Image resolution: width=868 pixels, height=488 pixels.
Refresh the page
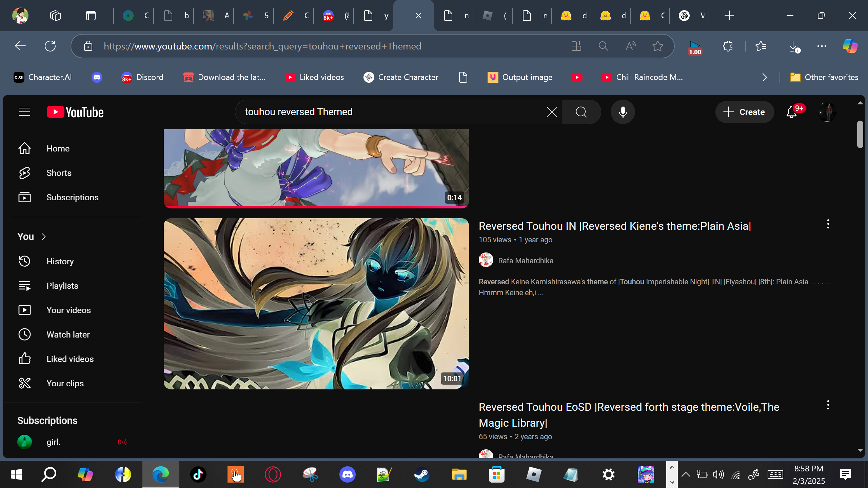click(x=50, y=46)
